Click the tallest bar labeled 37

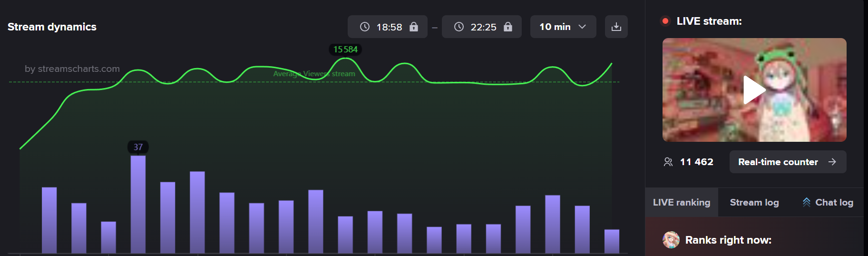click(138, 204)
